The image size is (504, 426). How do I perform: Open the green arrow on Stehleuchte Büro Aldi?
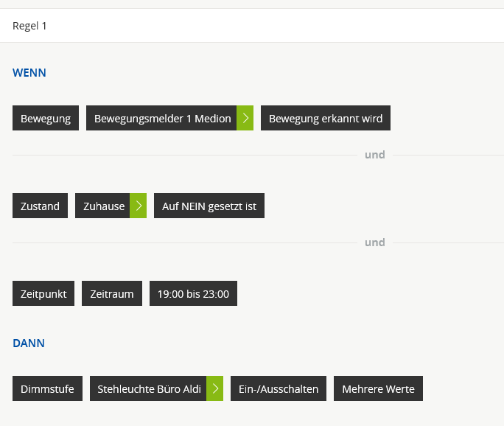pyautogui.click(x=214, y=388)
